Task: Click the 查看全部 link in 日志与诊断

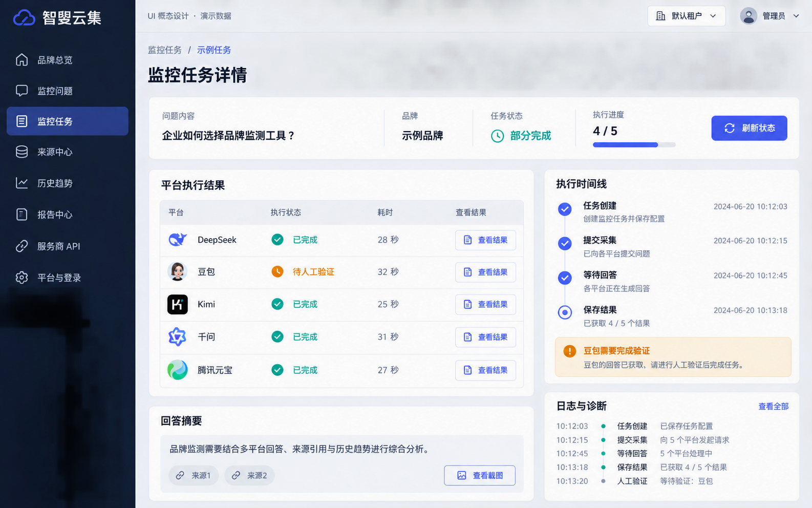Action: 773,406
